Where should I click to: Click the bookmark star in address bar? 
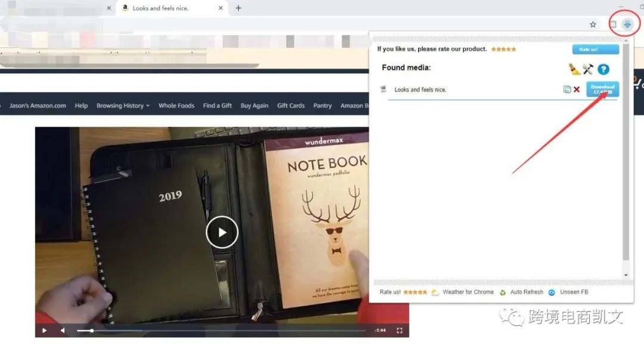coord(593,24)
